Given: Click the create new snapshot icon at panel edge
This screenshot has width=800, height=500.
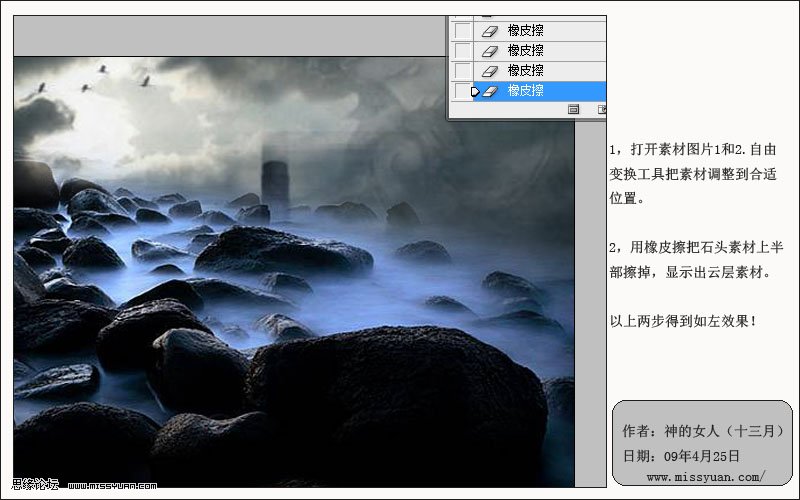Looking at the screenshot, I should point(602,109).
